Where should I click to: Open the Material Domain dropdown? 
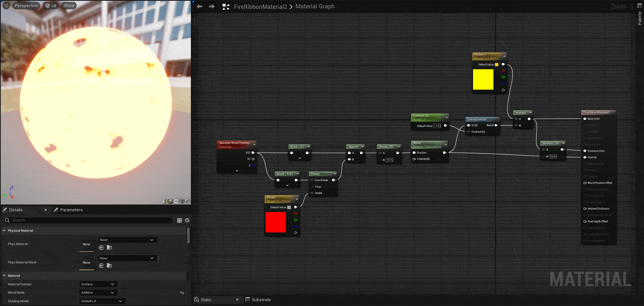(x=98, y=284)
